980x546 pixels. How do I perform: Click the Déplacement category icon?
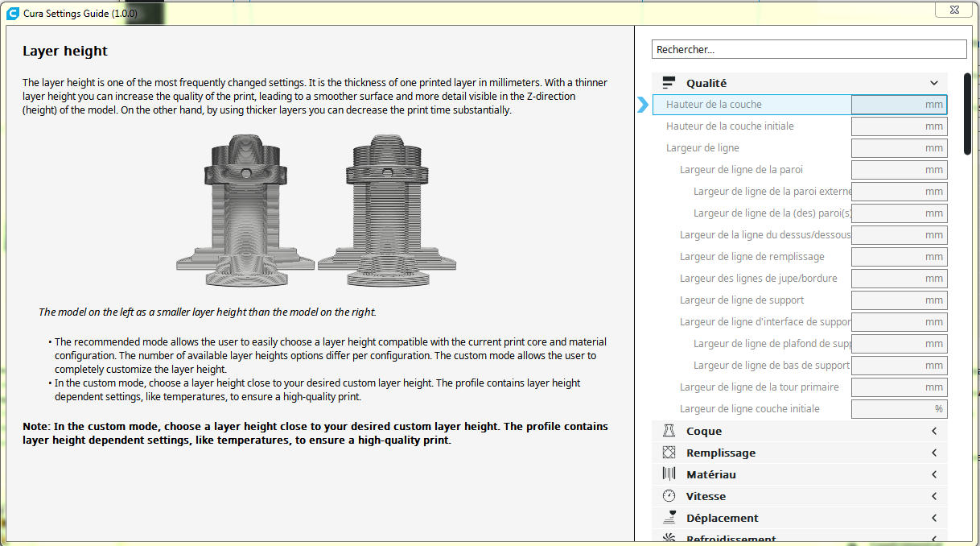tap(669, 518)
